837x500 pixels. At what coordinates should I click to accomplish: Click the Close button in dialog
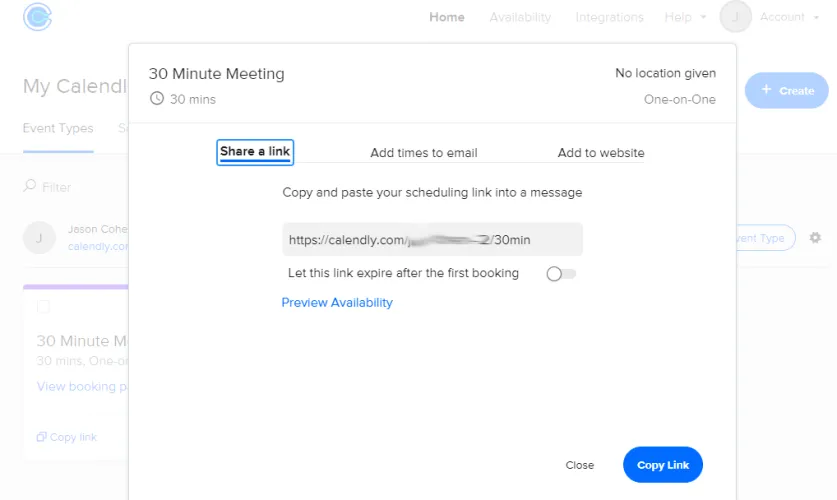coord(579,465)
